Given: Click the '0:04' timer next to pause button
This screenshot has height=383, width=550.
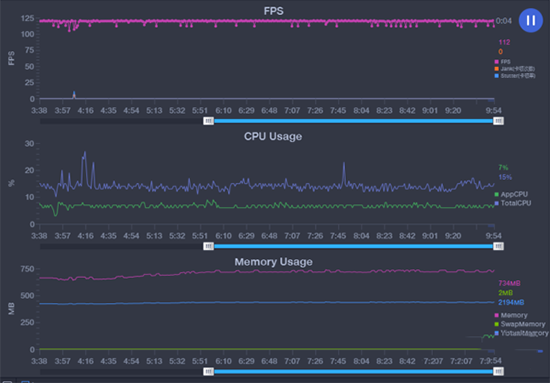Looking at the screenshot, I should click(504, 21).
